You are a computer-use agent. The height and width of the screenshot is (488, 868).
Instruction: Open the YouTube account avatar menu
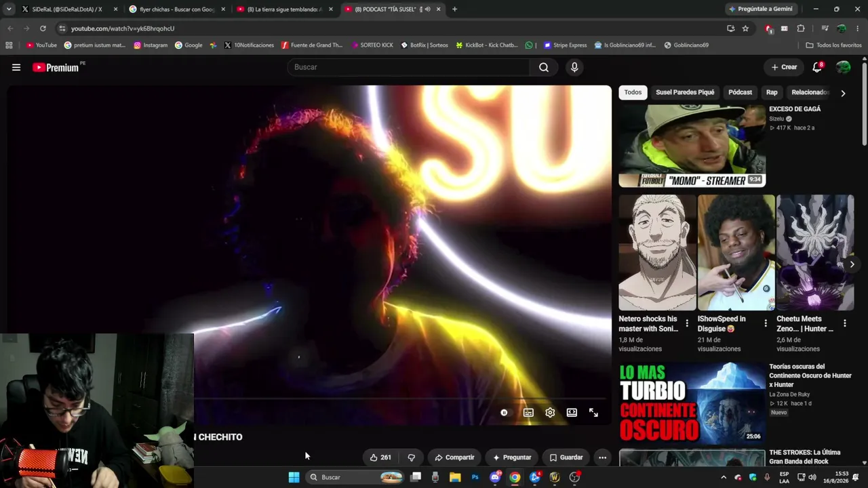(x=844, y=67)
